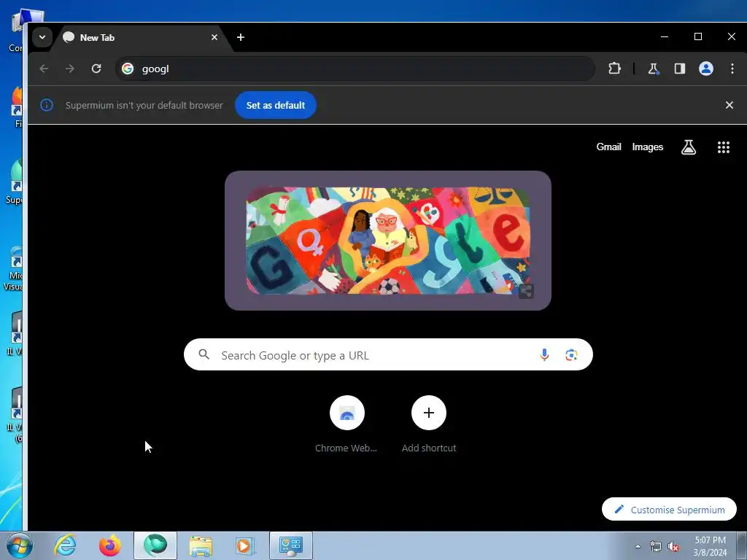Click the Search Google or type a URL box
747x560 pixels.
click(x=388, y=355)
